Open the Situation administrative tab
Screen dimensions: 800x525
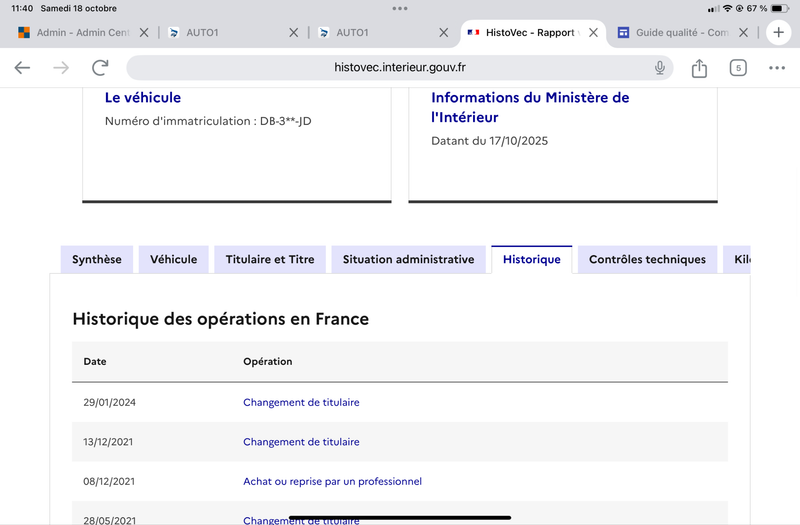pyautogui.click(x=408, y=260)
